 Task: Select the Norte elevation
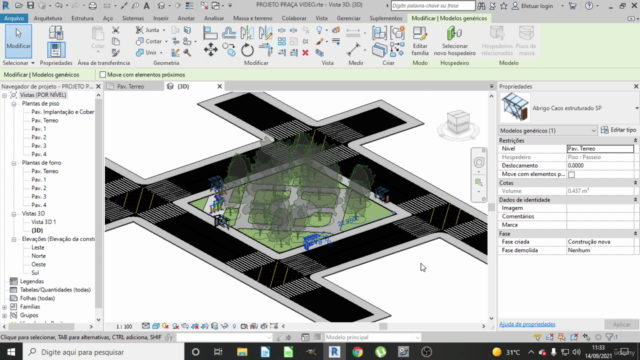(x=38, y=256)
